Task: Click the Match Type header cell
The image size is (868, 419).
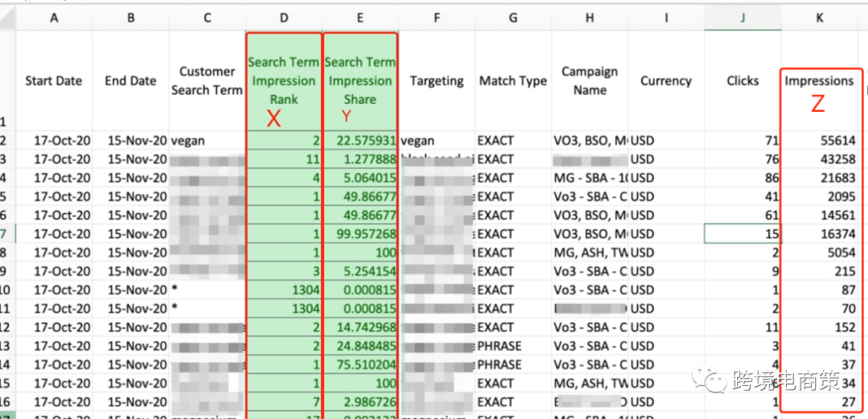Action: [x=513, y=80]
